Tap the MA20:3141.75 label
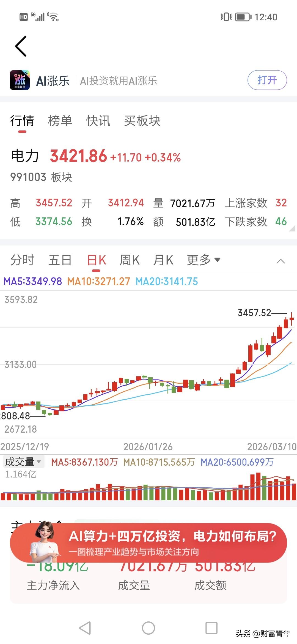297x644 pixels. 167,281
